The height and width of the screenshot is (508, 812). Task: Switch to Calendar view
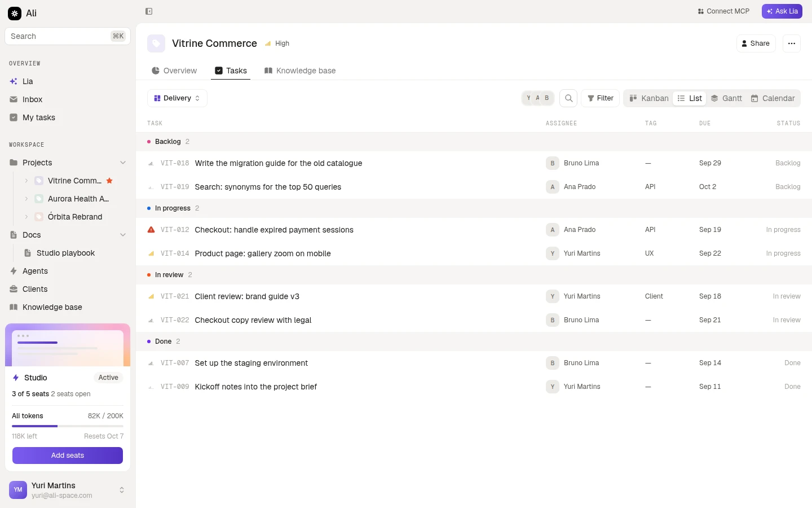(773, 98)
